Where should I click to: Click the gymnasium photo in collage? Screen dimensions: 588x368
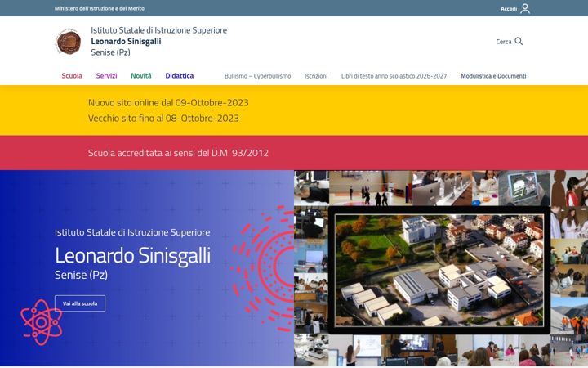click(x=370, y=188)
